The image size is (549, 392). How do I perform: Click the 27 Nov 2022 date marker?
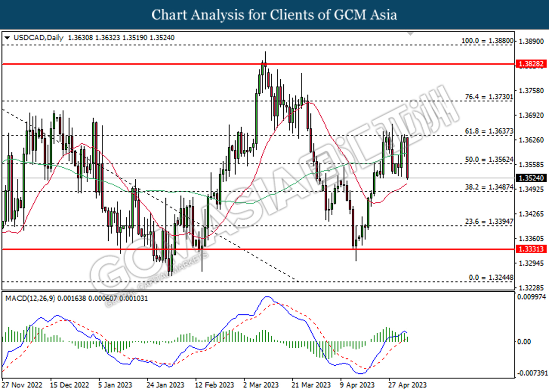click(x=22, y=385)
